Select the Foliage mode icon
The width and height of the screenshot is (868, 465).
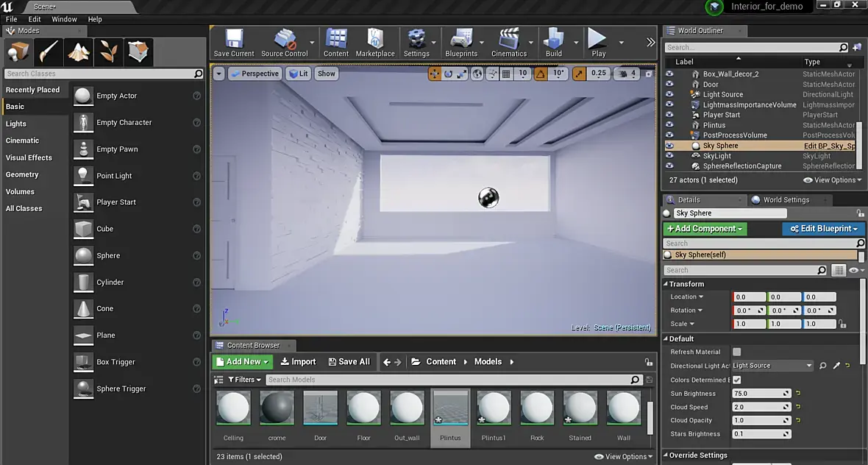109,52
